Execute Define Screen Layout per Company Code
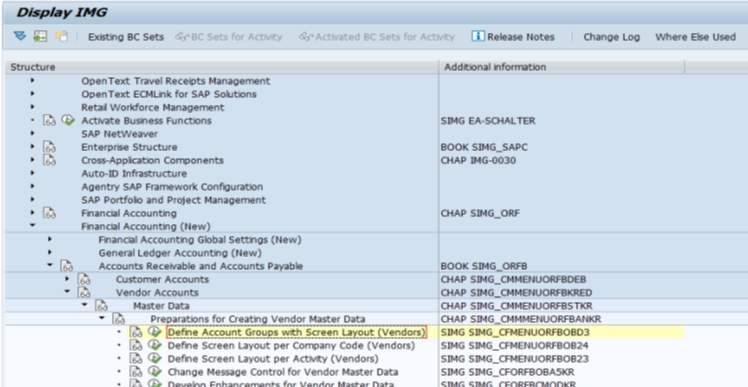748x387 pixels. pyautogui.click(x=154, y=345)
